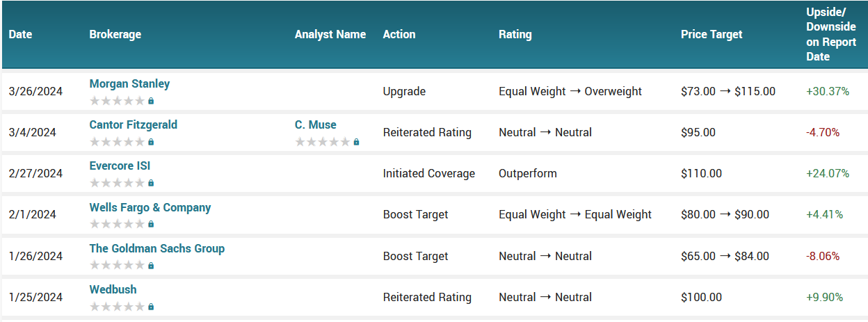Click the -8.06% downside value
Viewport: 868px width, 322px height.
823,255
